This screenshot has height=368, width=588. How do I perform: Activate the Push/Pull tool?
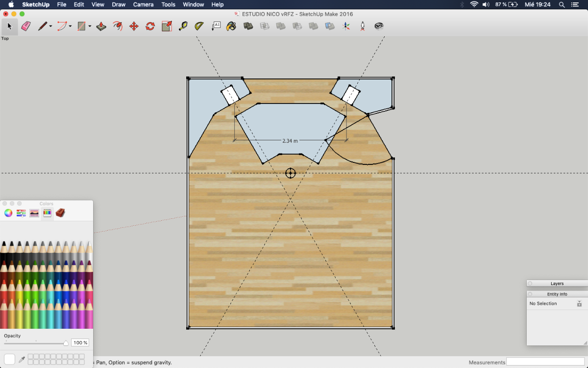point(101,26)
